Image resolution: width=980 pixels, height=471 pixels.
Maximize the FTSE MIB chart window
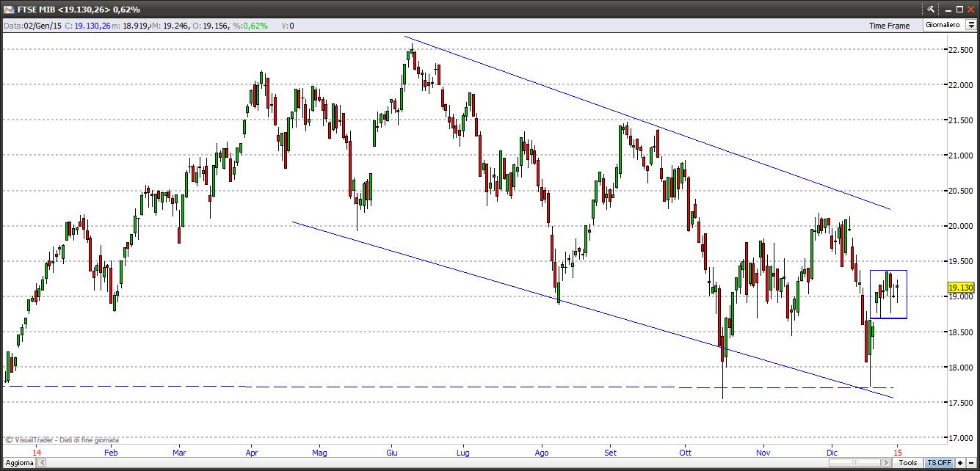960,10
